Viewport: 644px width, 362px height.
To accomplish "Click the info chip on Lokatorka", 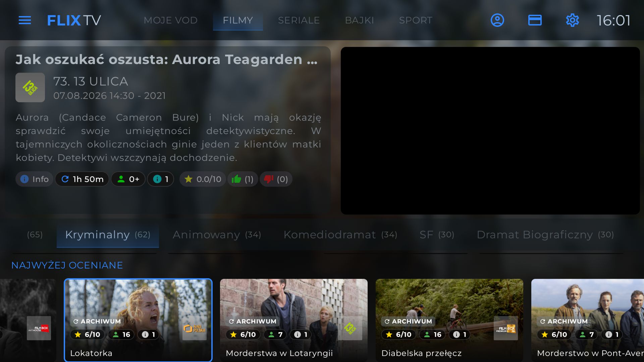I will pos(148,335).
